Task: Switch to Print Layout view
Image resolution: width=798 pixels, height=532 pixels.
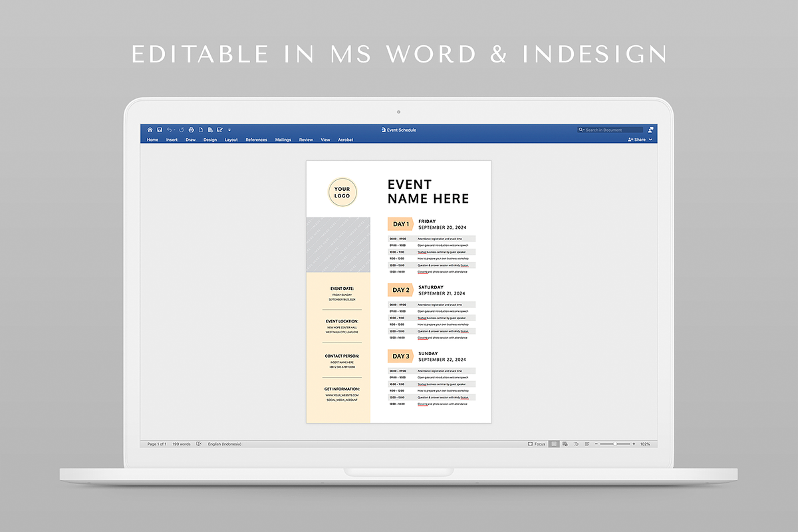Action: (554, 444)
